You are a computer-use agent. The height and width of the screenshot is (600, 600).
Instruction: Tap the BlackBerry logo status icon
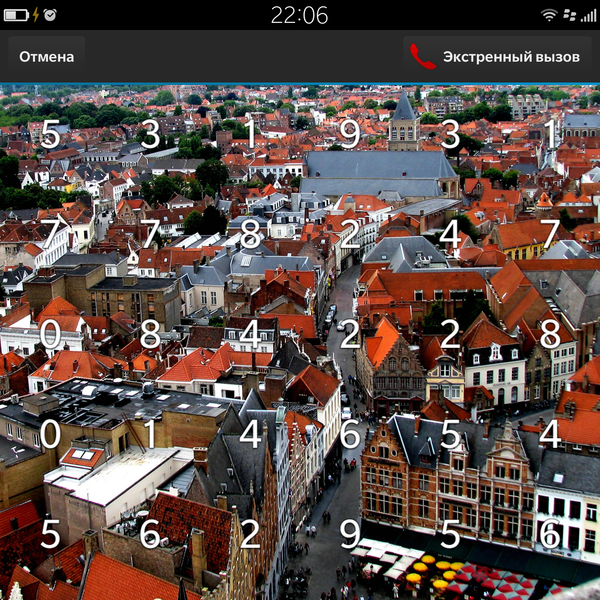(x=567, y=15)
